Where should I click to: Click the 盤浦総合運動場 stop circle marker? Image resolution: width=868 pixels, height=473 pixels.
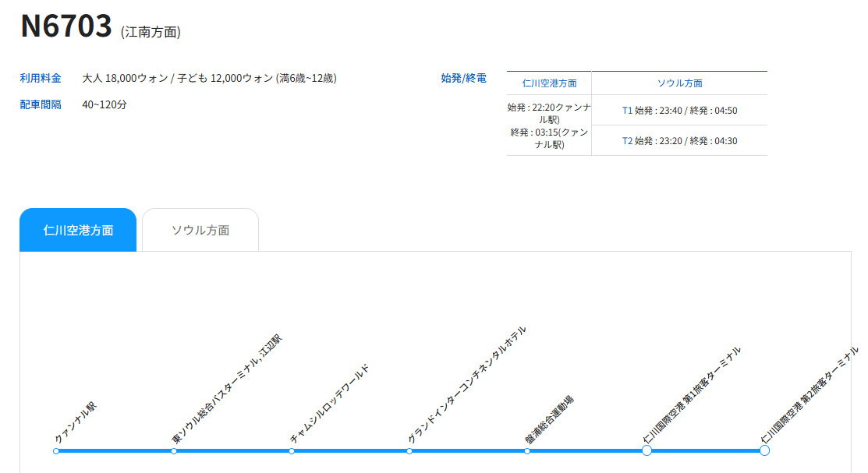click(527, 451)
